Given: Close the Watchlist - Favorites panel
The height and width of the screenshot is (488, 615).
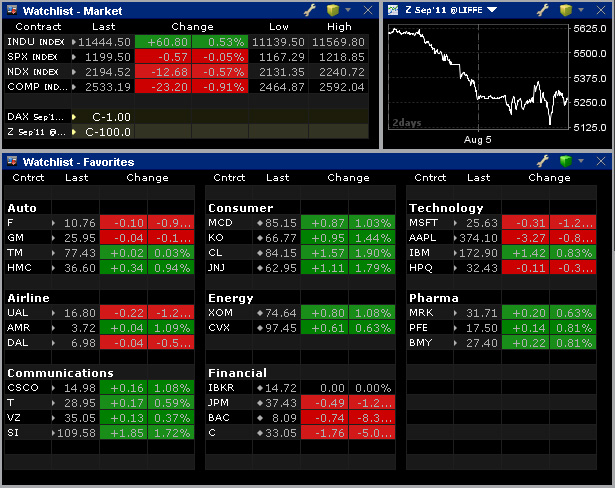Looking at the screenshot, I should pyautogui.click(x=600, y=161).
